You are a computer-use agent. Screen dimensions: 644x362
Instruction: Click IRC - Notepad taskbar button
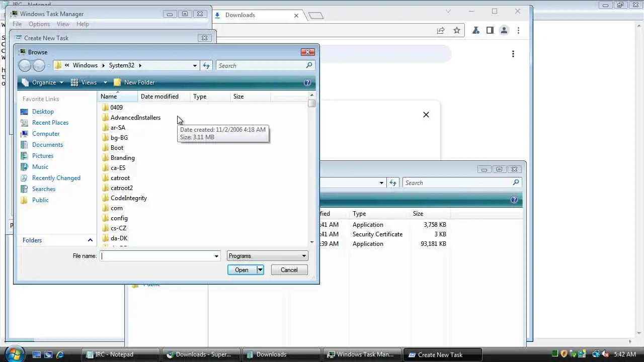click(121, 354)
